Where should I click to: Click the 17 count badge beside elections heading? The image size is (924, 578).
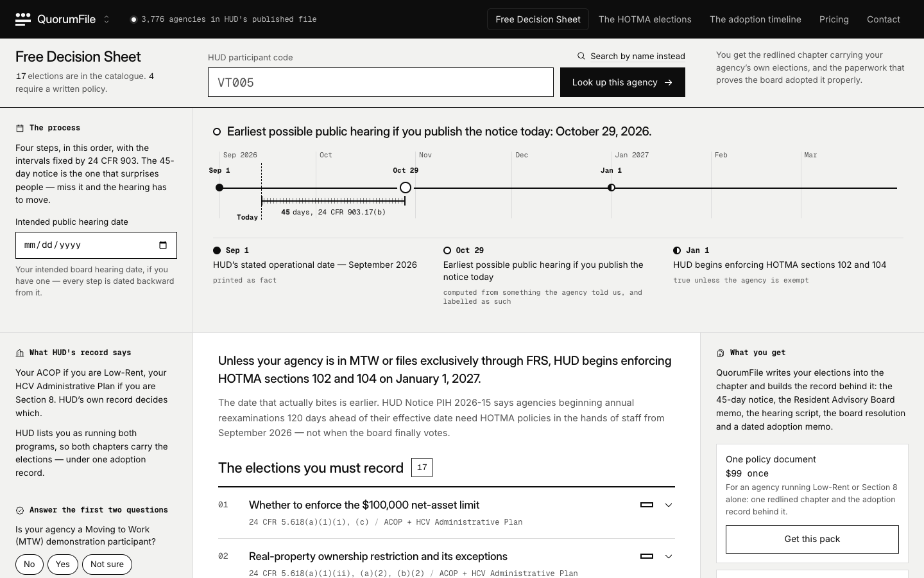(422, 468)
